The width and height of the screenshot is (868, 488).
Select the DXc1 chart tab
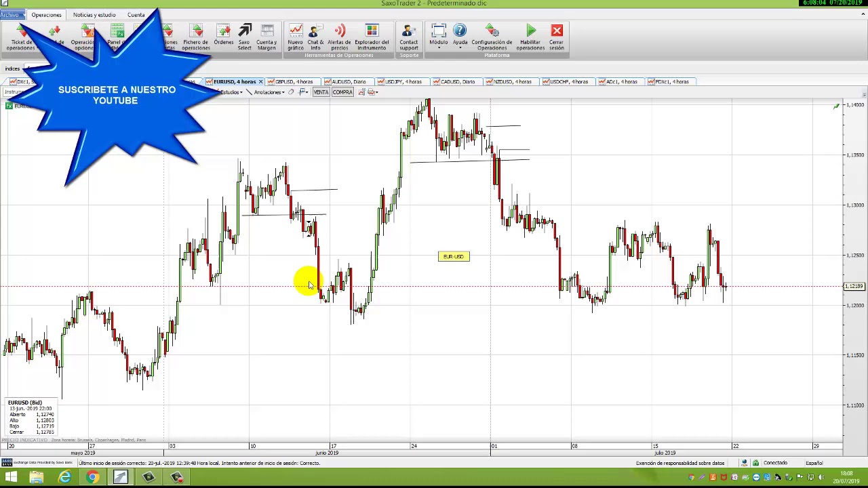(x=24, y=81)
